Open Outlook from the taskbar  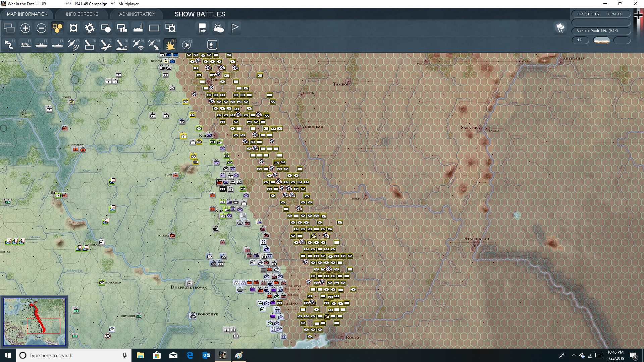[207, 355]
